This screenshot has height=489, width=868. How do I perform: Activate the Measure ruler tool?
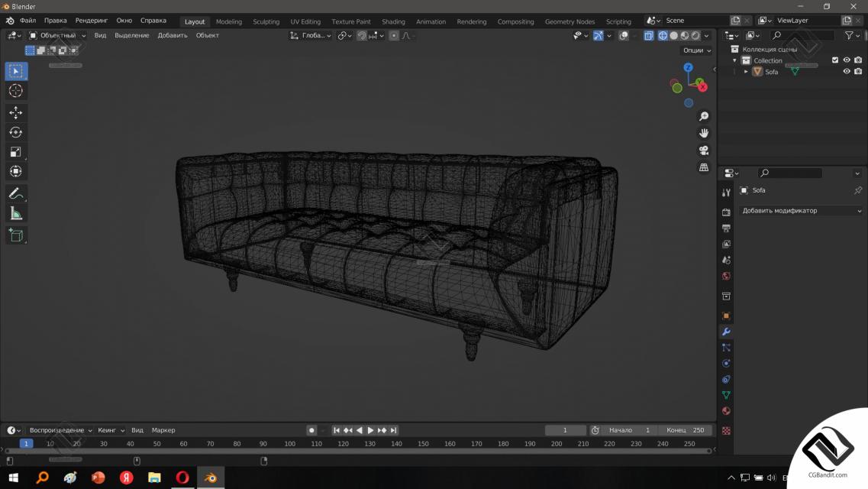[x=15, y=213]
